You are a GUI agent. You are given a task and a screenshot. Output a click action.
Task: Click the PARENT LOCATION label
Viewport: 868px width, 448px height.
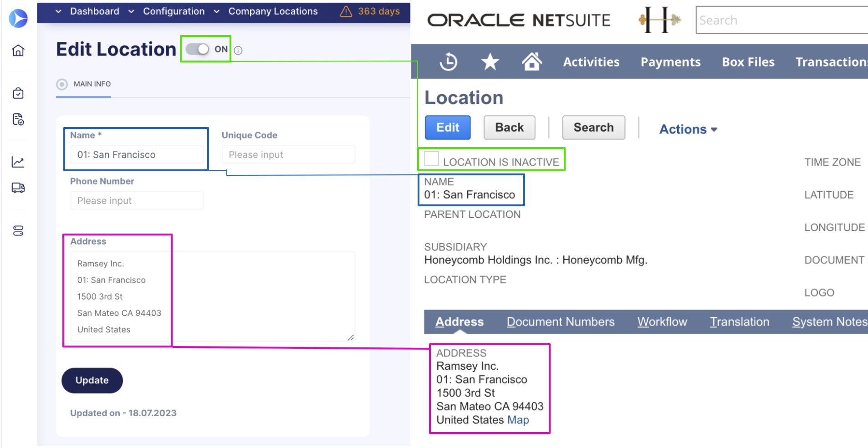point(472,214)
